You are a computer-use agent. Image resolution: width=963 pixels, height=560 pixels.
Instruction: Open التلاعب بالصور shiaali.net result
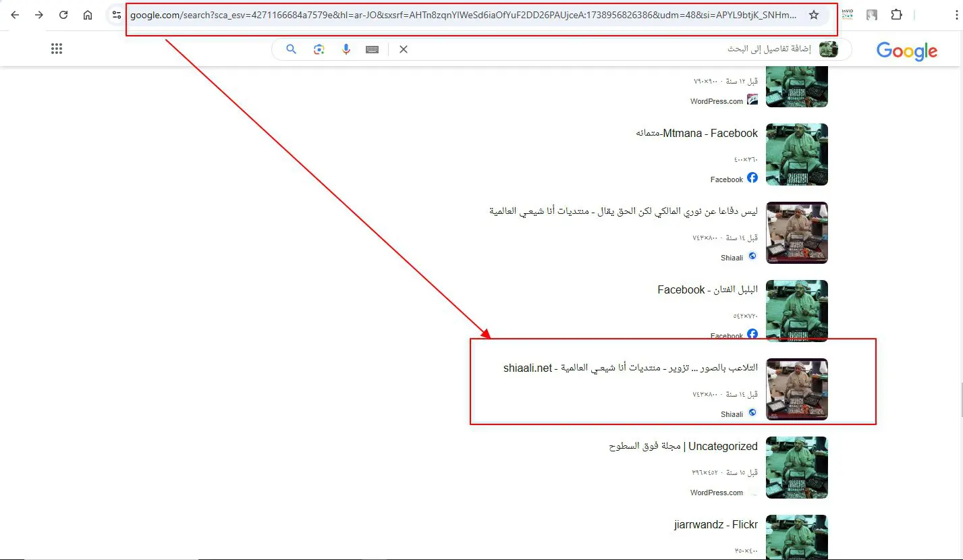pos(631,368)
